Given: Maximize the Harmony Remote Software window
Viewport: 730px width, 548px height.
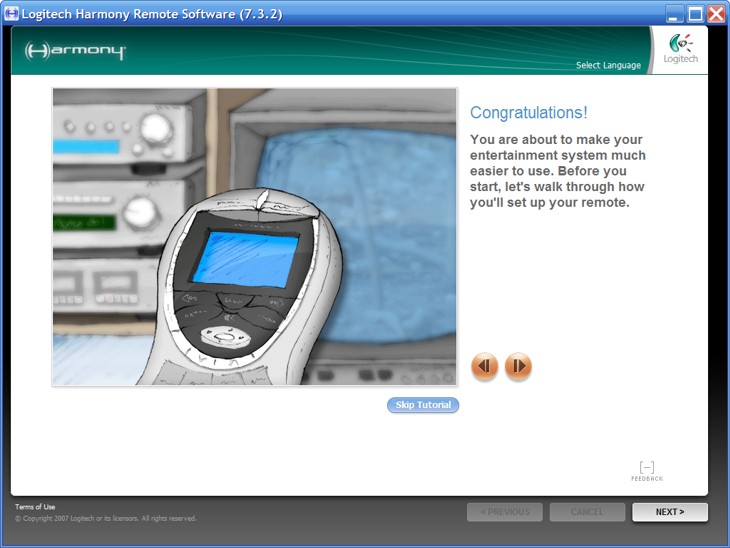Looking at the screenshot, I should tap(695, 14).
